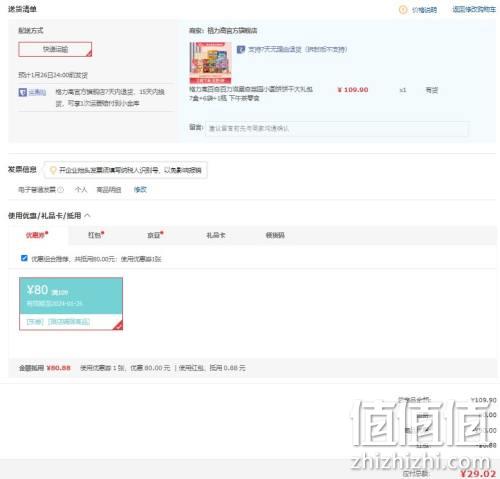
Task: Toggle the 优惠组合推荐 checkbox
Action: point(24,258)
